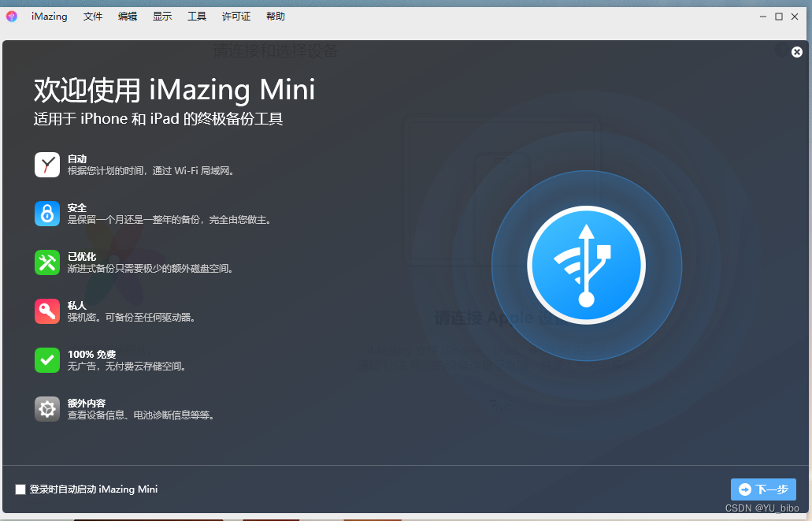
Task: Enable 登录时自动启动 iMazing Mini checkbox
Action: tap(20, 489)
